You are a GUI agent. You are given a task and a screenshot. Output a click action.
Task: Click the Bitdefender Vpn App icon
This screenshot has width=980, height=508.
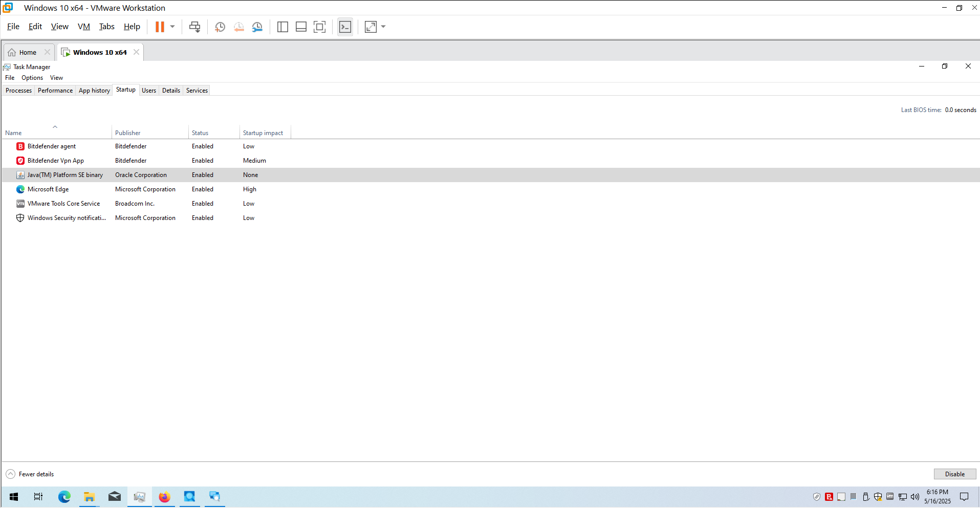pos(20,161)
